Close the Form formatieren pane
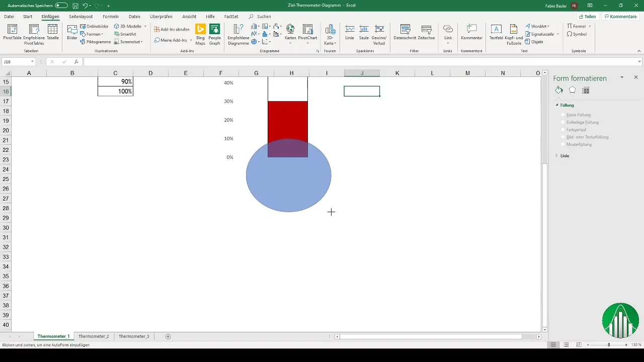The image size is (644, 362). [636, 77]
